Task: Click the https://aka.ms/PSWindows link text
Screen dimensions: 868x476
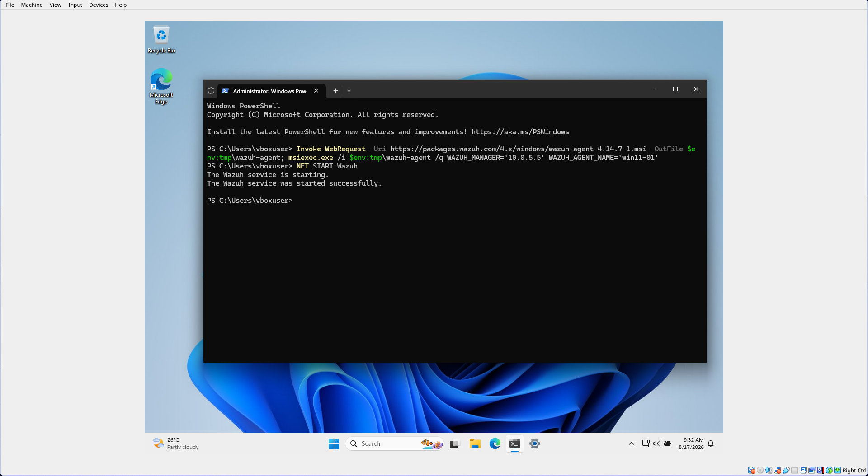Action: click(x=520, y=132)
